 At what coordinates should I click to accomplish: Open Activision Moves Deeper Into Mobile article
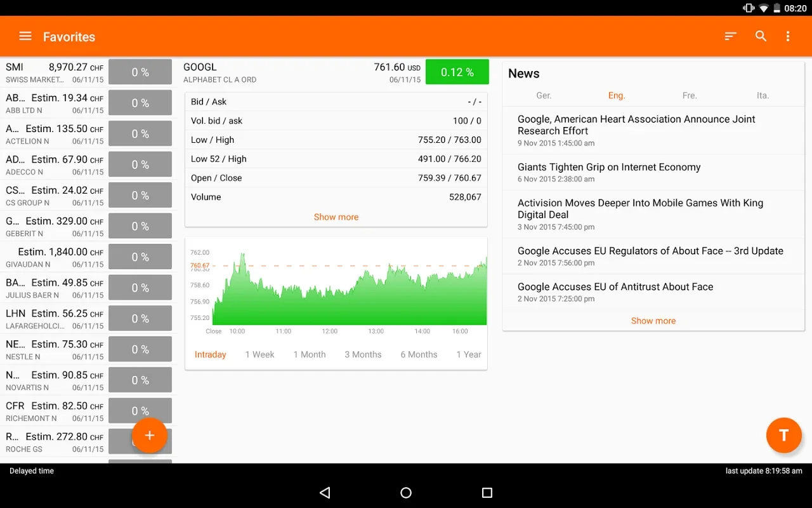tap(653, 214)
